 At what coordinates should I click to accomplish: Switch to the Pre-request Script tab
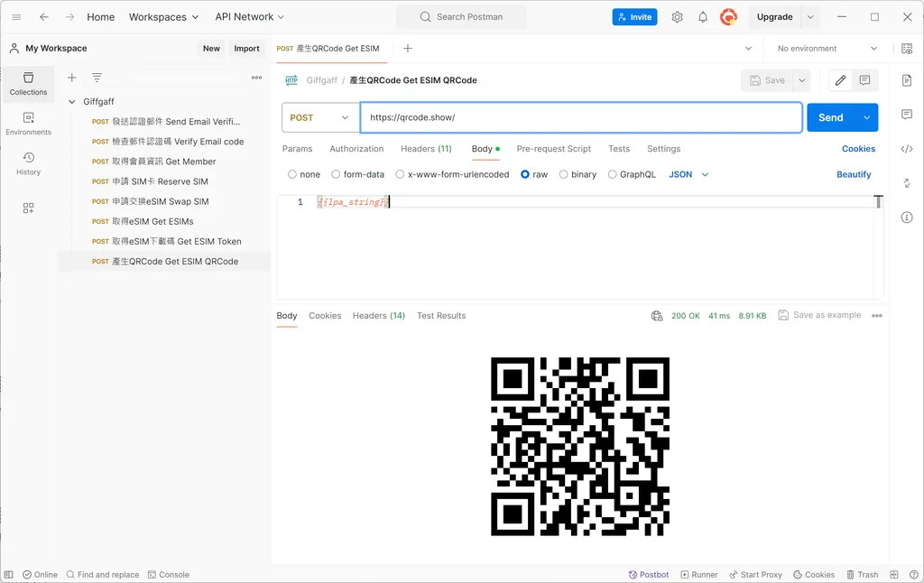[553, 149]
